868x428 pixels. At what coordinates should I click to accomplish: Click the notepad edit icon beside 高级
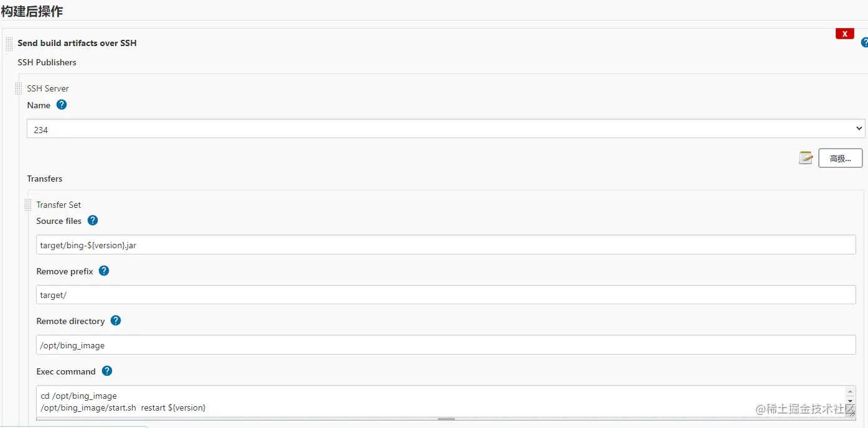806,158
